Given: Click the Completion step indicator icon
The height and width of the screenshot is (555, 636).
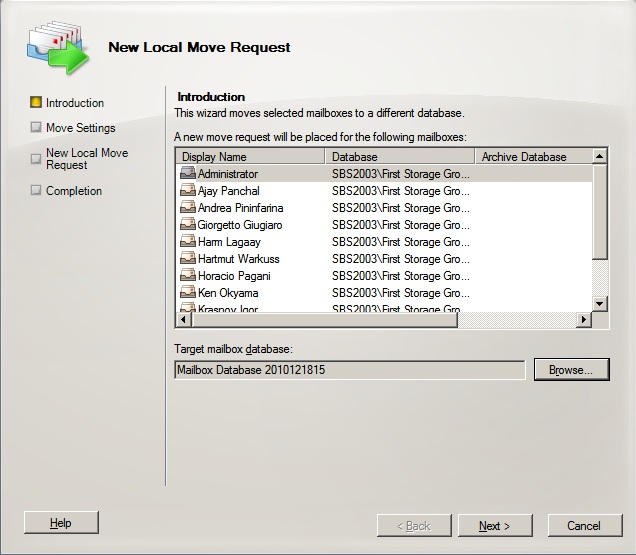Looking at the screenshot, I should pos(36,190).
